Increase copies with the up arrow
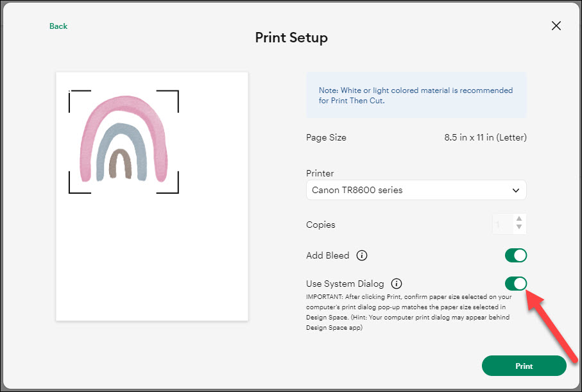The width and height of the screenshot is (582, 392). (x=519, y=219)
